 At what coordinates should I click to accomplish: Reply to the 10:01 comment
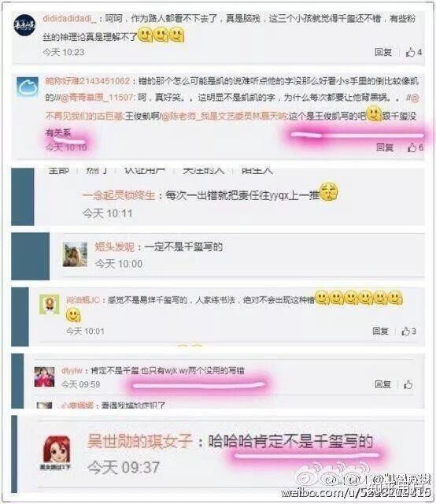point(380,331)
